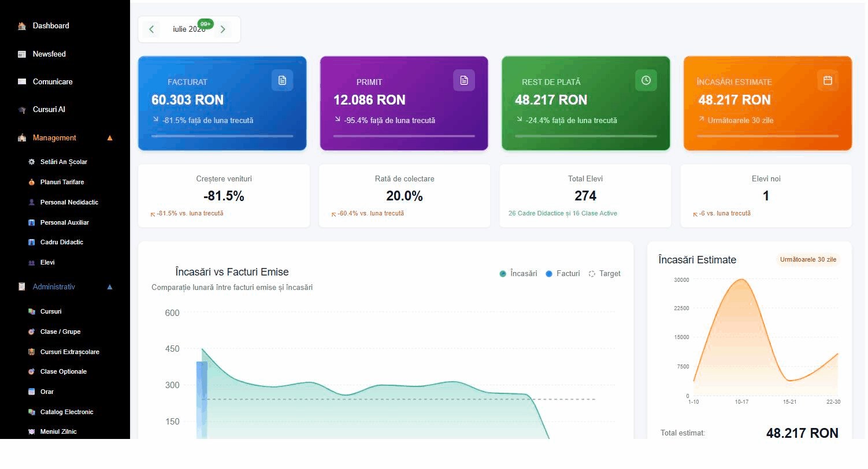Click the document icon on Facturat card
868x469 pixels.
tap(282, 80)
